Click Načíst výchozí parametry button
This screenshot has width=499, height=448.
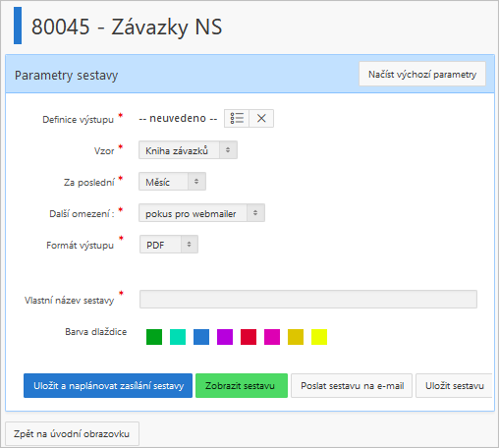(422, 74)
